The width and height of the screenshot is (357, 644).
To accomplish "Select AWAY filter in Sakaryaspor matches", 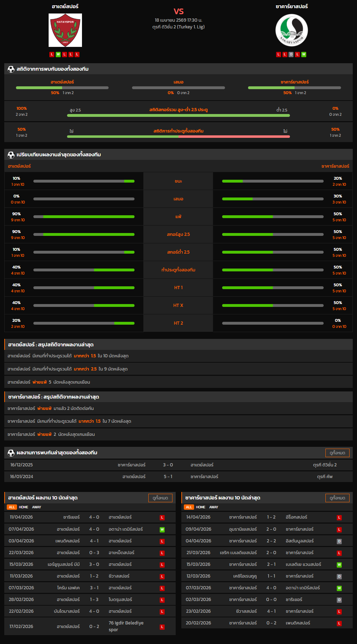I will [x=214, y=507].
